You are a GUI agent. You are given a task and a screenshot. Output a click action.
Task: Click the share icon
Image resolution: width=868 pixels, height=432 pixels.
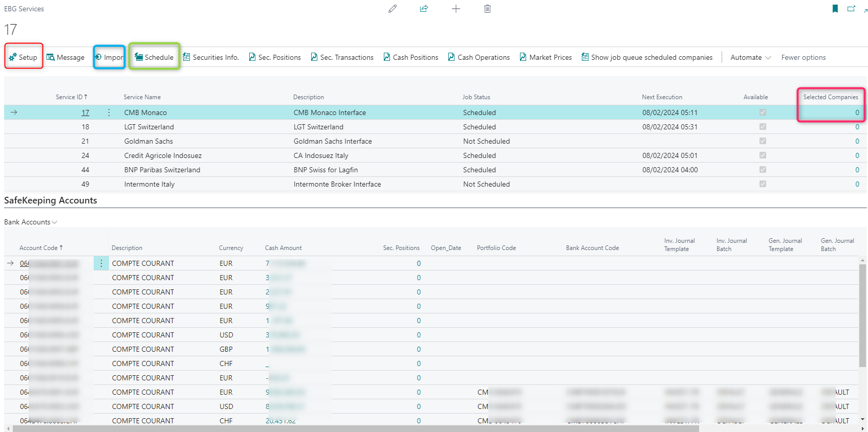point(424,9)
